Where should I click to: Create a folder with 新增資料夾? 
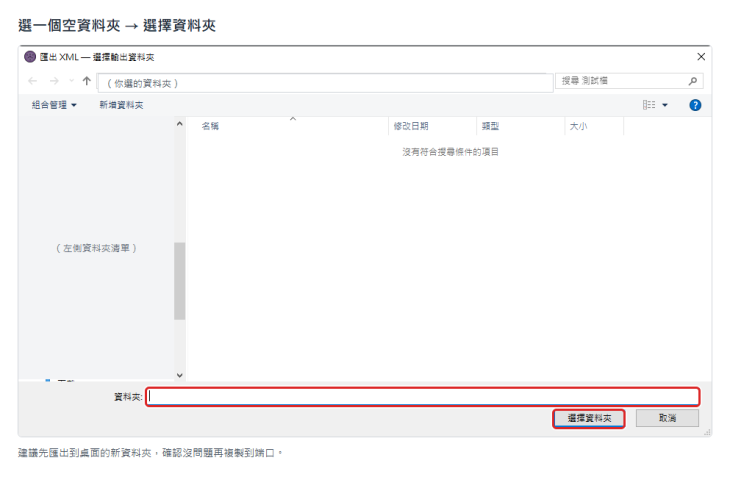[x=121, y=105]
